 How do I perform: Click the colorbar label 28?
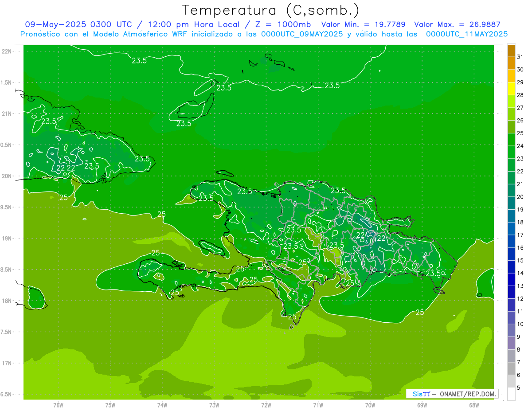point(520,95)
